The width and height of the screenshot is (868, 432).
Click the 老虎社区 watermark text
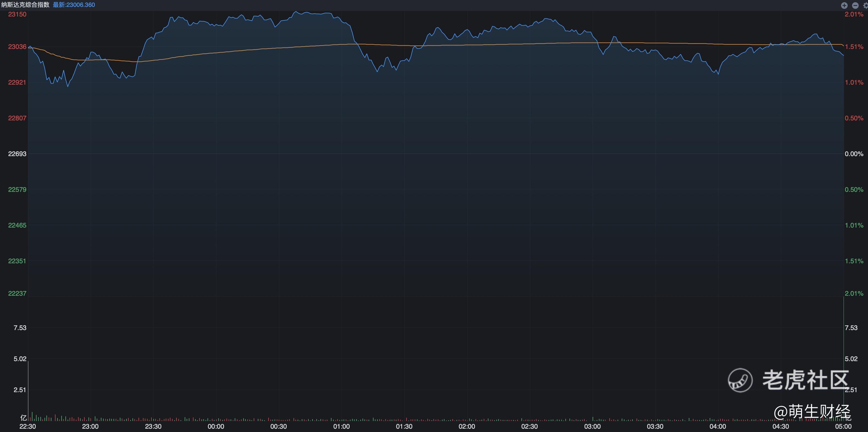click(805, 380)
